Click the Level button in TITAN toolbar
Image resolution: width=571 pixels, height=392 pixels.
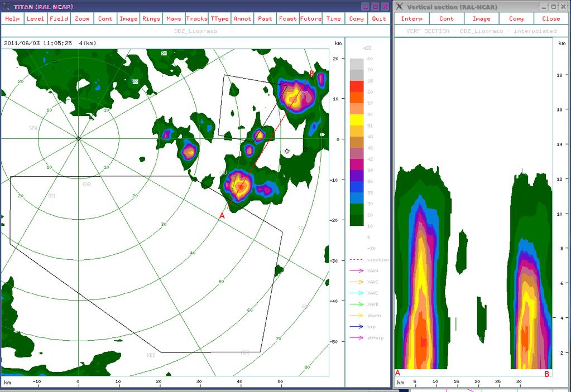click(x=35, y=18)
